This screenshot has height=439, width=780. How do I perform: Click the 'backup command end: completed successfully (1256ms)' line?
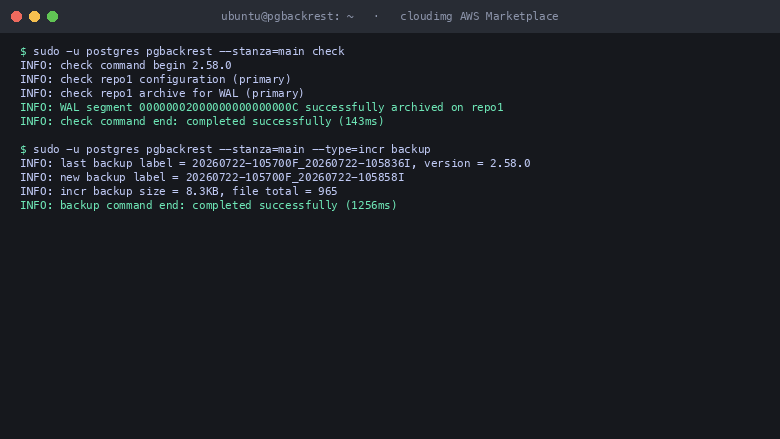pyautogui.click(x=208, y=205)
